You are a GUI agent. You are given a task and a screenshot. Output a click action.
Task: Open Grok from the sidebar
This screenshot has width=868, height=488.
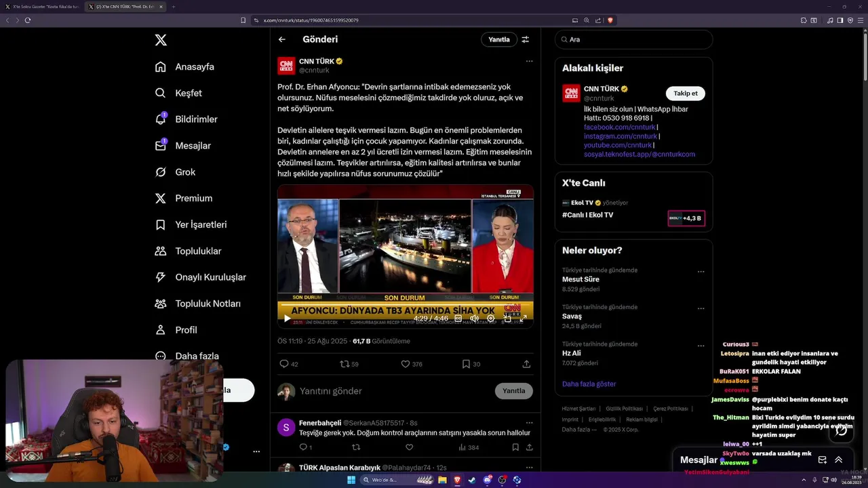tap(175, 172)
